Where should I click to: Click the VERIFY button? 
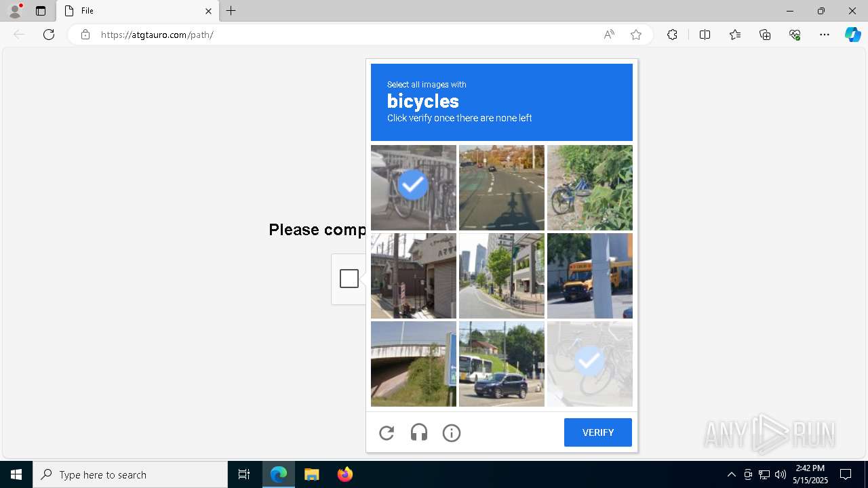click(x=598, y=432)
